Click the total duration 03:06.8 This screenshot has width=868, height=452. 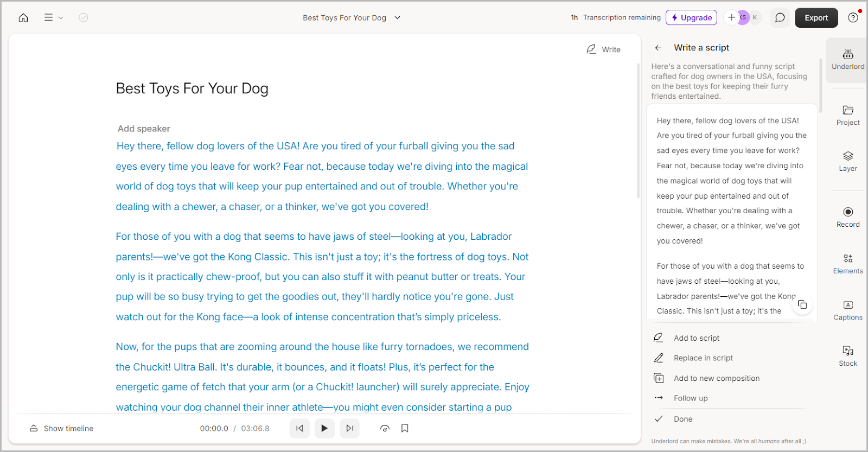coord(255,428)
